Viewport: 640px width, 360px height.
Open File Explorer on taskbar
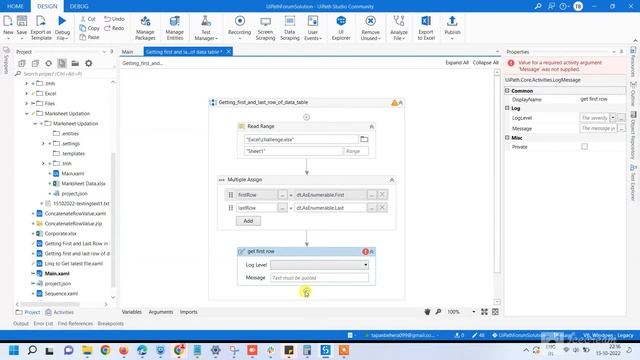[x=87, y=350]
